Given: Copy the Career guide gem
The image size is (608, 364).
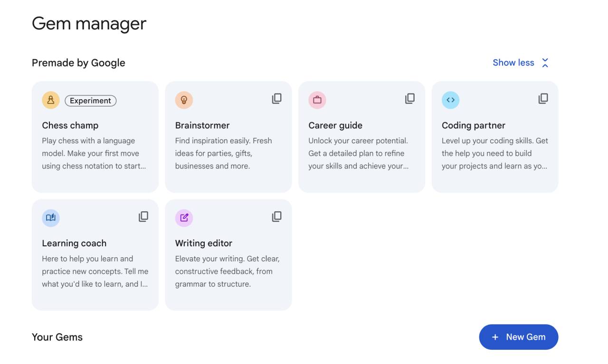Looking at the screenshot, I should (x=410, y=99).
